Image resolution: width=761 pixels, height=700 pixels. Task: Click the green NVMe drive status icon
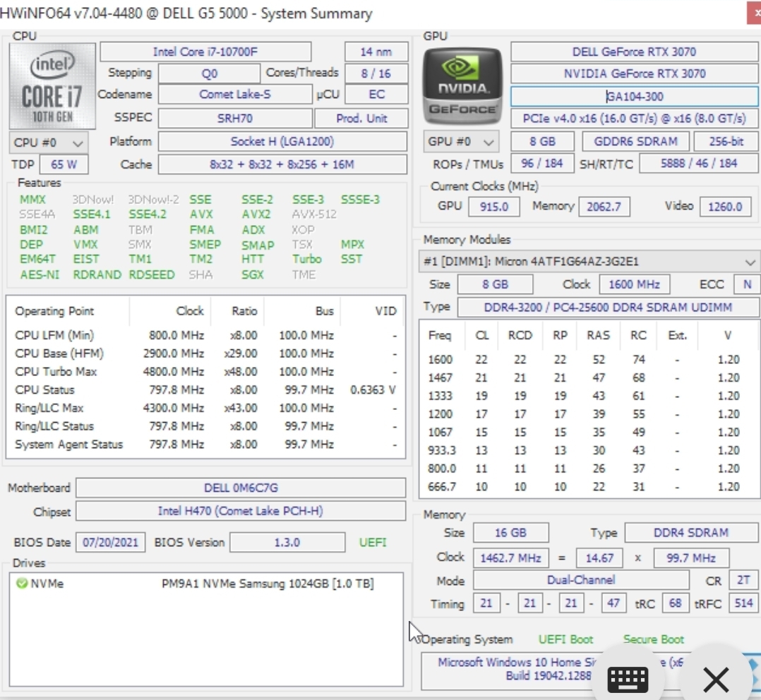click(21, 583)
